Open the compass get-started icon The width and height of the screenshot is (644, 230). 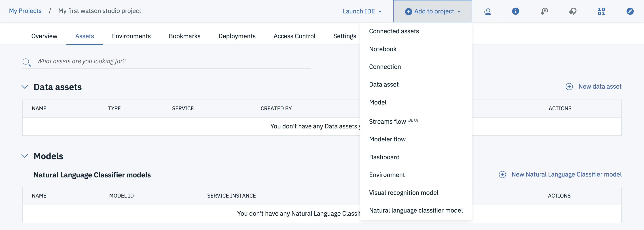630,11
